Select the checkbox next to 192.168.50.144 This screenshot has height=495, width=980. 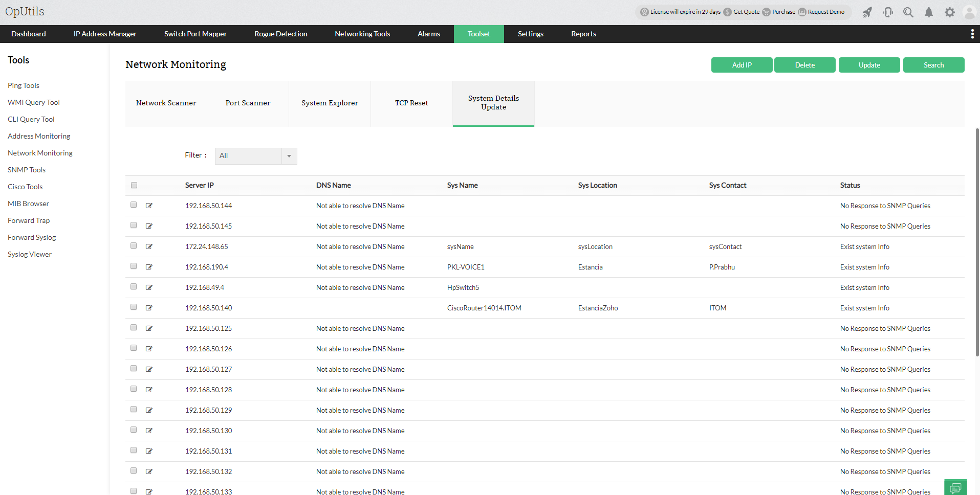[133, 205]
